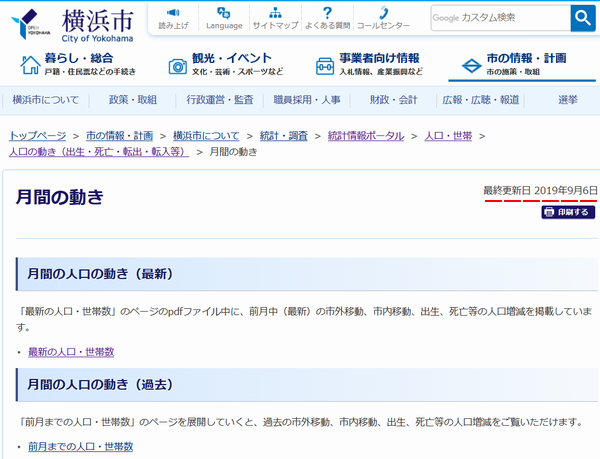The height and width of the screenshot is (459, 600).
Task: Select the 選挙 sub-navigation tab
Action: point(567,100)
